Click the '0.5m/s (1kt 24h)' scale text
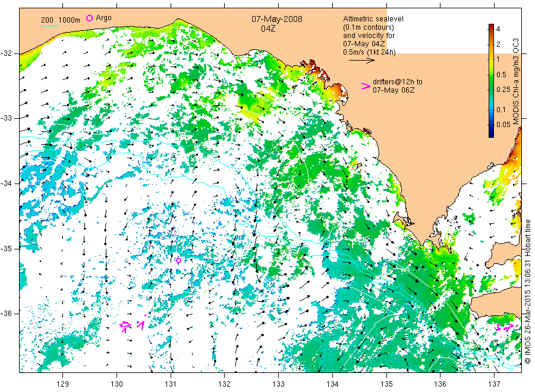The height and width of the screenshot is (392, 535). pos(369,52)
